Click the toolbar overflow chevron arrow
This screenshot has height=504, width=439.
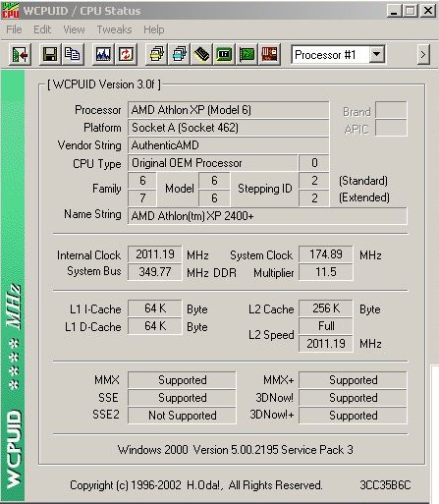[x=423, y=54]
